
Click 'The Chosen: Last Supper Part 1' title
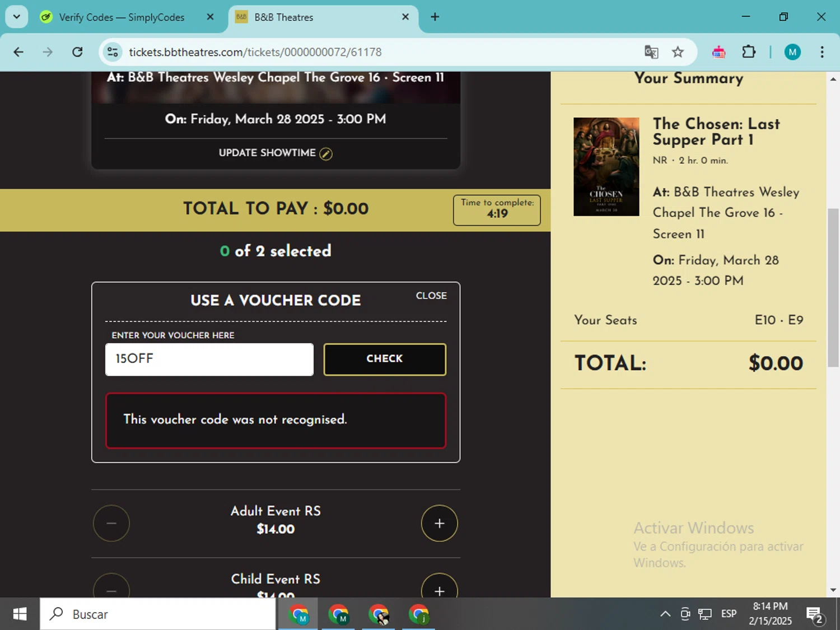pyautogui.click(x=716, y=132)
